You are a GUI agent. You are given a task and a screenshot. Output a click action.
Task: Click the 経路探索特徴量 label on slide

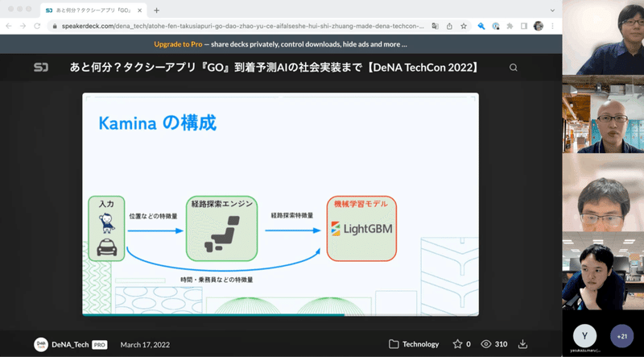click(x=292, y=215)
